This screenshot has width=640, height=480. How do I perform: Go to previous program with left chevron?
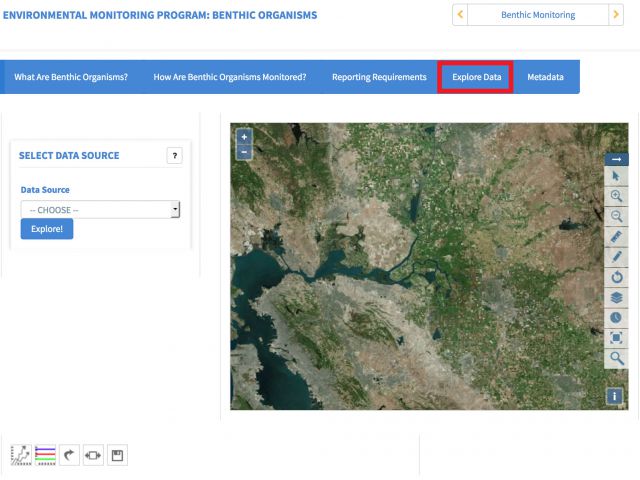[460, 15]
